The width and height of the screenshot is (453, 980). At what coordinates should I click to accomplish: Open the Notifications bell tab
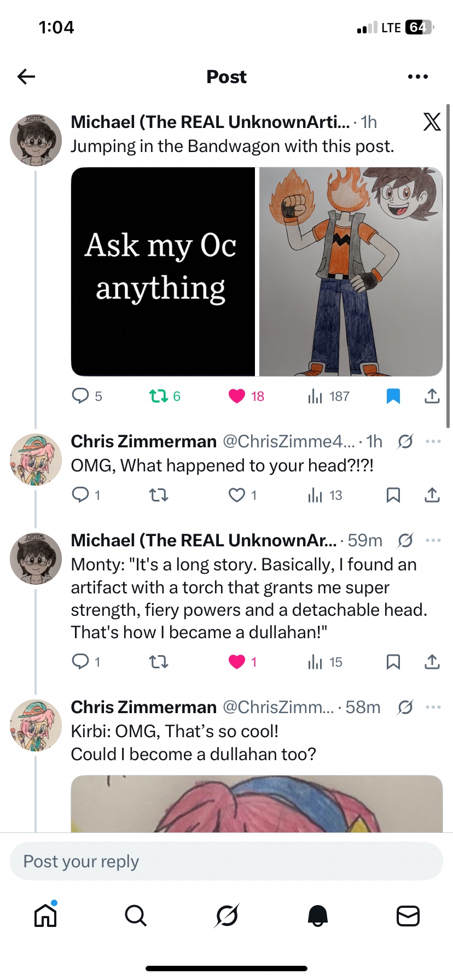(x=317, y=915)
